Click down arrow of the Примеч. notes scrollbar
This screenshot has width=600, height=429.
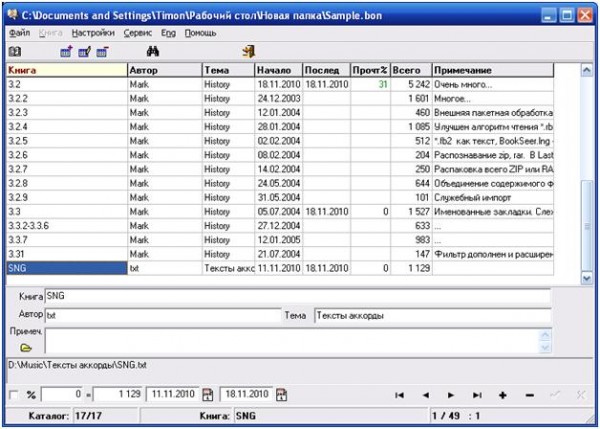[x=545, y=347]
